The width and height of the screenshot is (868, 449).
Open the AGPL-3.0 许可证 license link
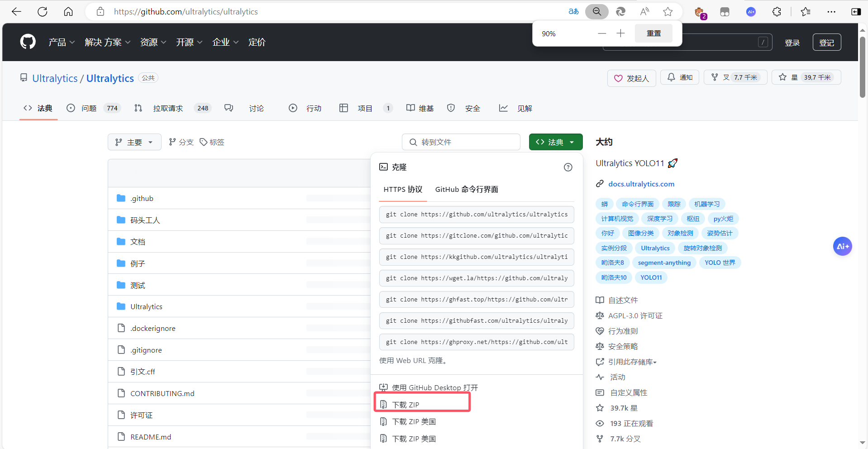635,315
